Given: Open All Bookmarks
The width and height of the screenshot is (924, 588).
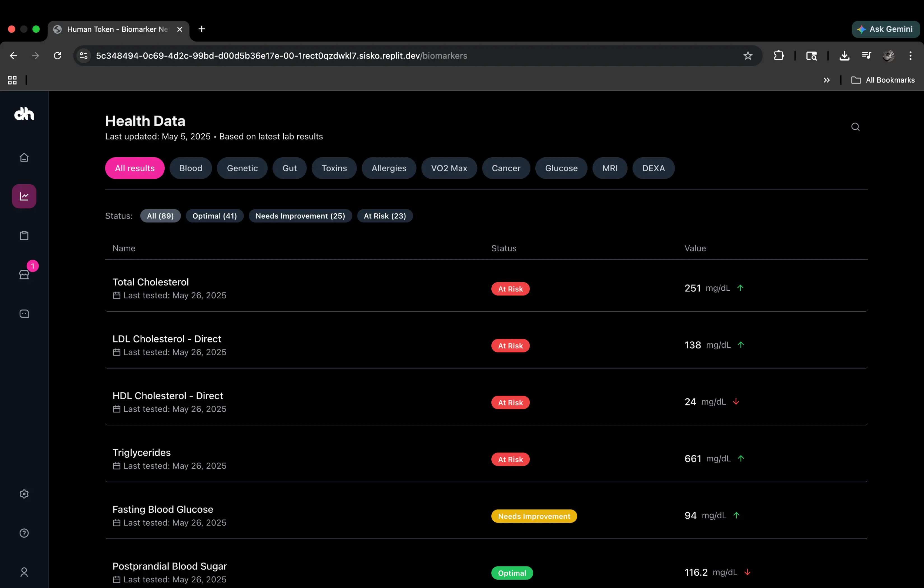Looking at the screenshot, I should pos(890,80).
